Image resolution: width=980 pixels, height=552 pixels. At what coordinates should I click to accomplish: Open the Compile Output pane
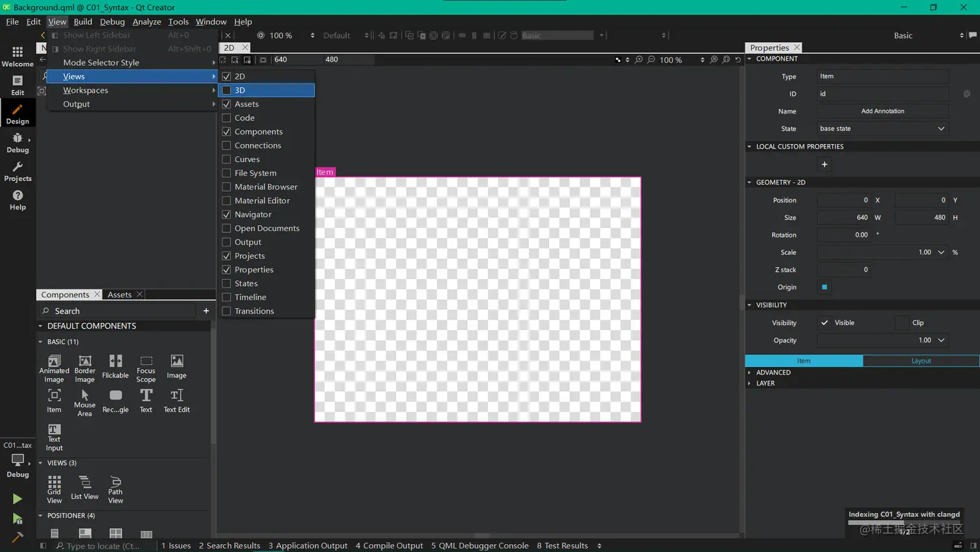389,546
